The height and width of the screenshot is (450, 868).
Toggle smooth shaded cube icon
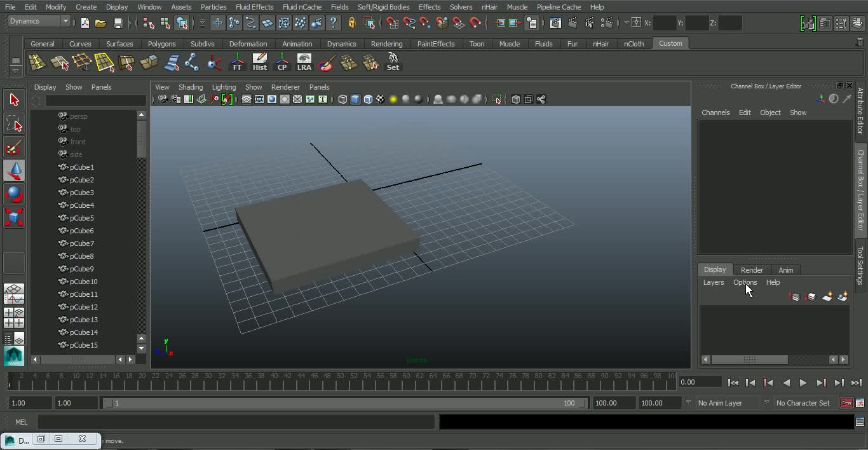[x=355, y=99]
